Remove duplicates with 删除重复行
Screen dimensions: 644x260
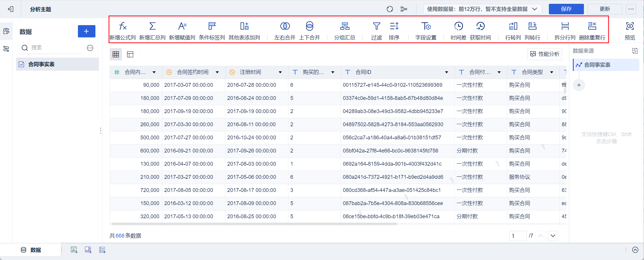[x=592, y=31]
